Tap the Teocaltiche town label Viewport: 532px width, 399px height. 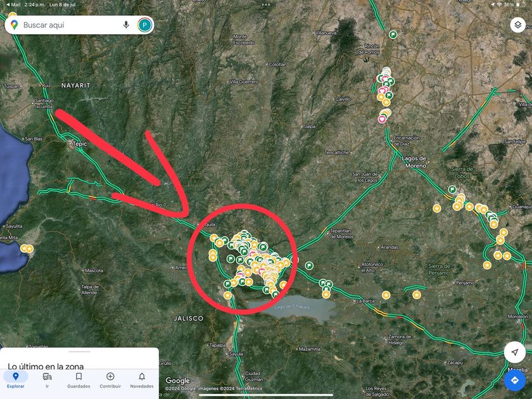tap(336, 153)
